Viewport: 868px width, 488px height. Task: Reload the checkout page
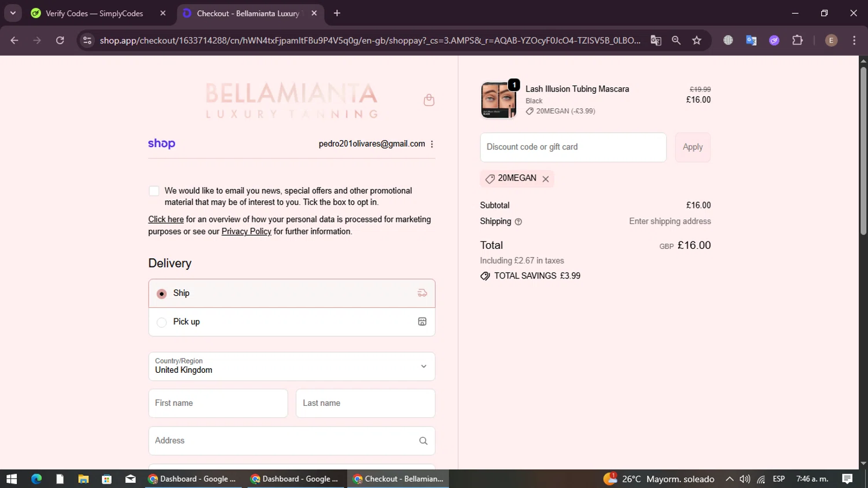pyautogui.click(x=60, y=41)
